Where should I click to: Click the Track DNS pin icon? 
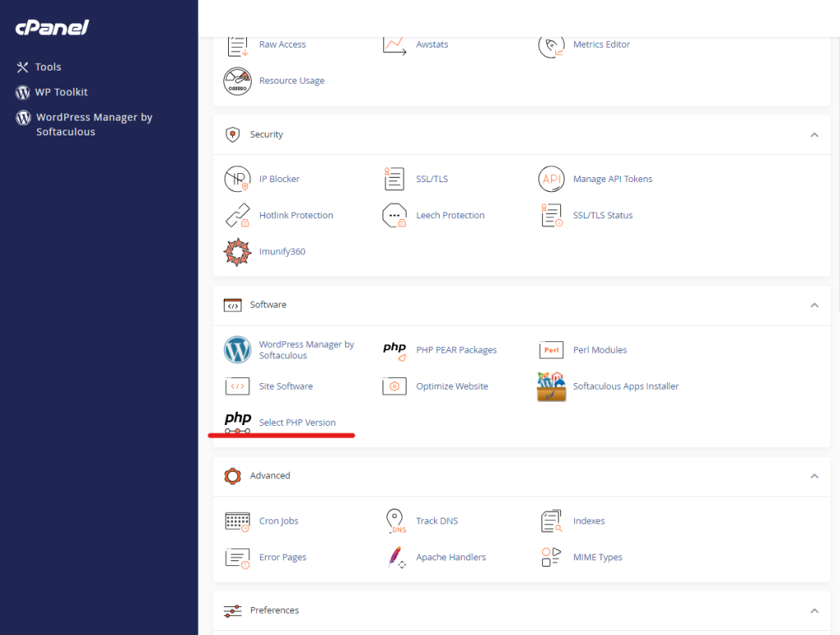pos(395,521)
